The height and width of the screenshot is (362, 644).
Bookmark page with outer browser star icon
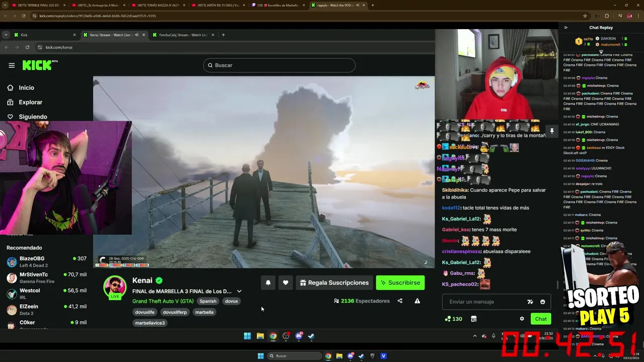585,16
